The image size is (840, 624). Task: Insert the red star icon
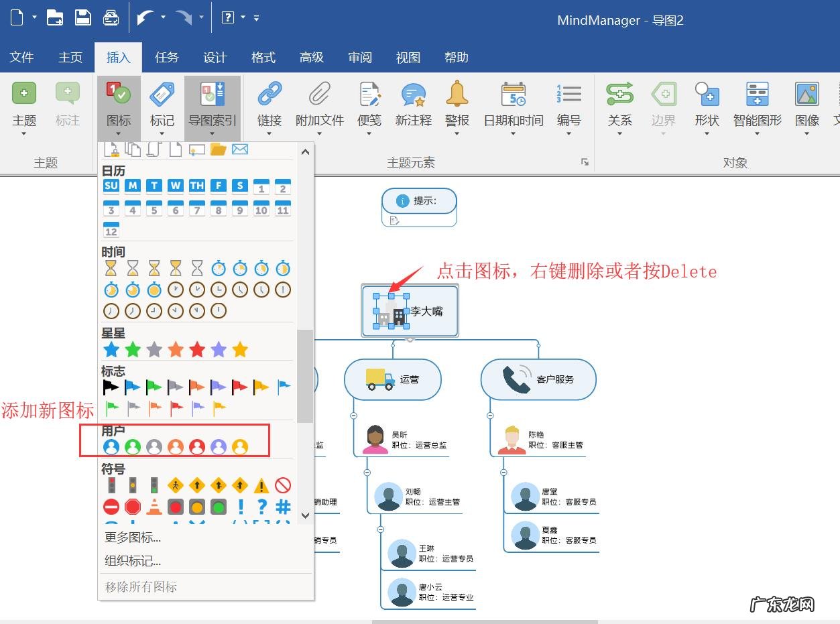pyautogui.click(x=197, y=349)
